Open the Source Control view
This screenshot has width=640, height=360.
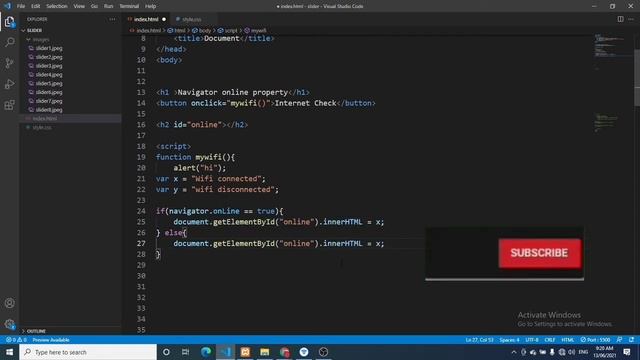point(9,63)
